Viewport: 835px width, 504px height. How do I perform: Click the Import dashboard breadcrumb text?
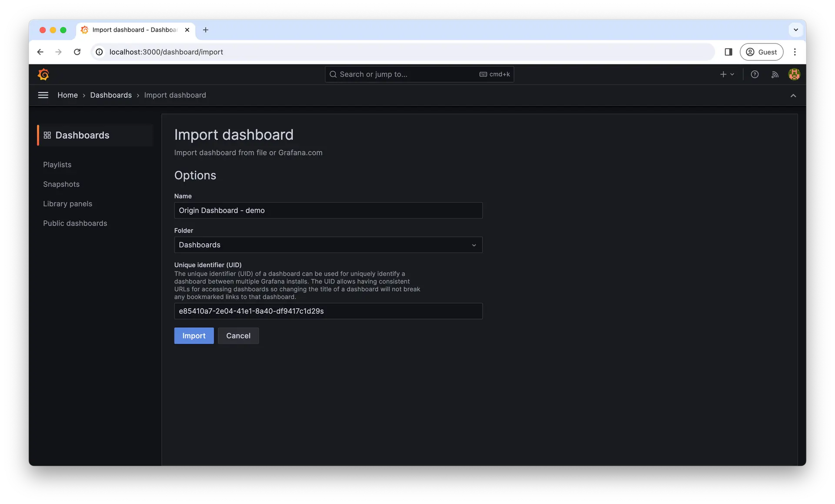[175, 95]
